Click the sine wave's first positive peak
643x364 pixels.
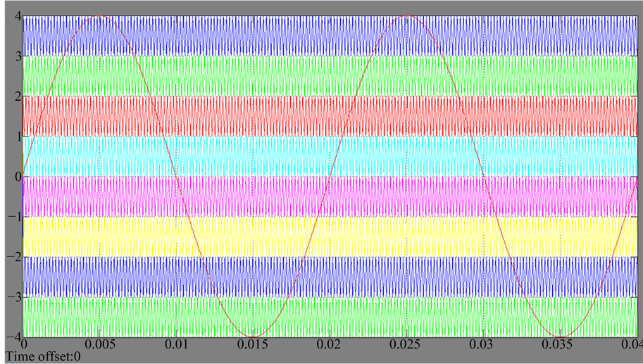99,16
